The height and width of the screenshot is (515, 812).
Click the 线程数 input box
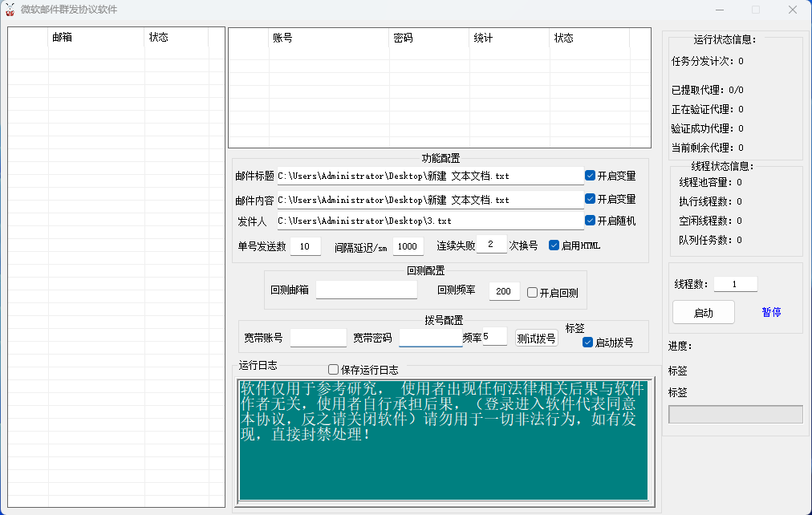(735, 284)
